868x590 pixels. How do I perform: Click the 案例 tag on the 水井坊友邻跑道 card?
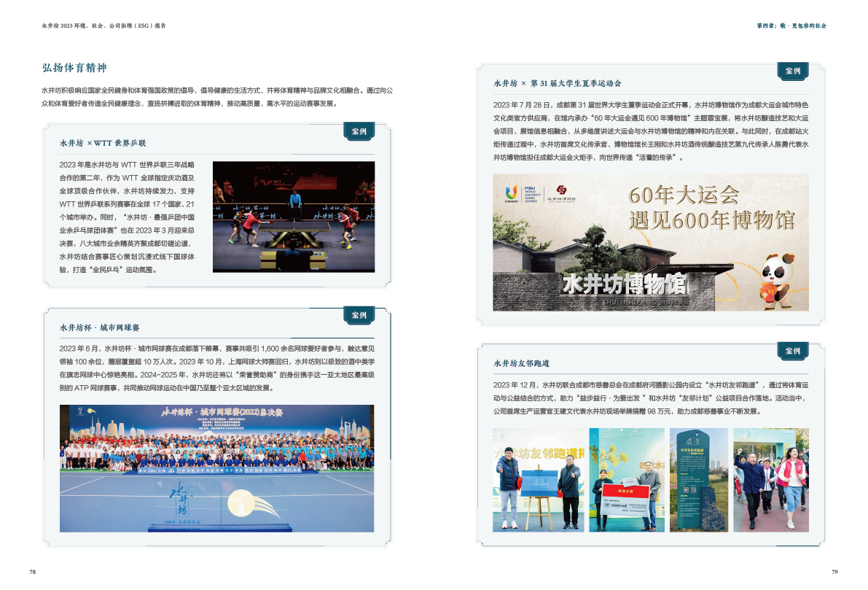(x=793, y=351)
